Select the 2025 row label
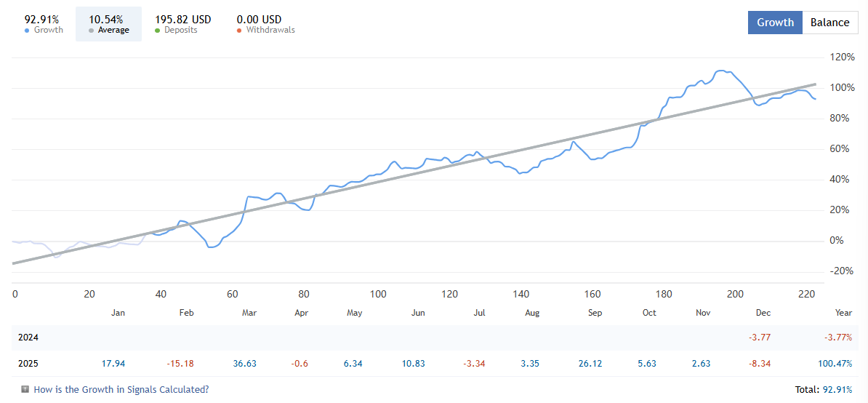Screen dimensions: 868x403 [28, 363]
